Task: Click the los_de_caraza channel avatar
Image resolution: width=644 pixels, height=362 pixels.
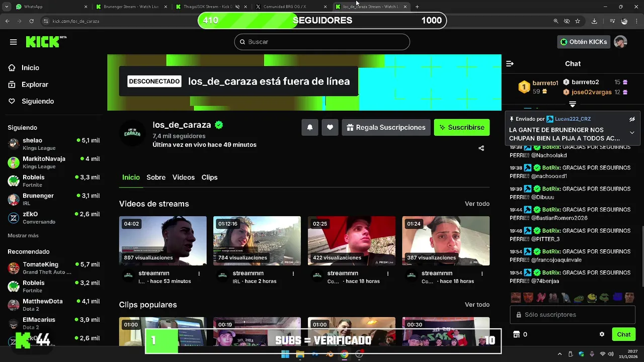Action: (x=132, y=133)
